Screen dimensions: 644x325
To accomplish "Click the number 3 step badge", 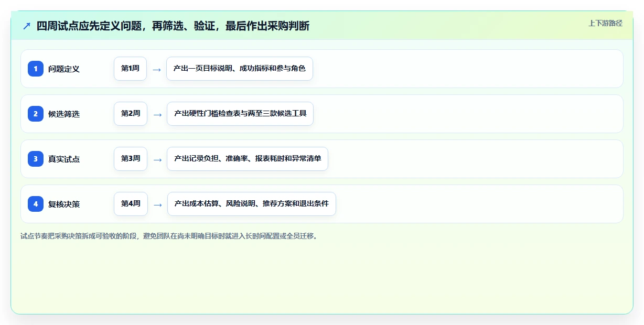I will tap(36, 159).
